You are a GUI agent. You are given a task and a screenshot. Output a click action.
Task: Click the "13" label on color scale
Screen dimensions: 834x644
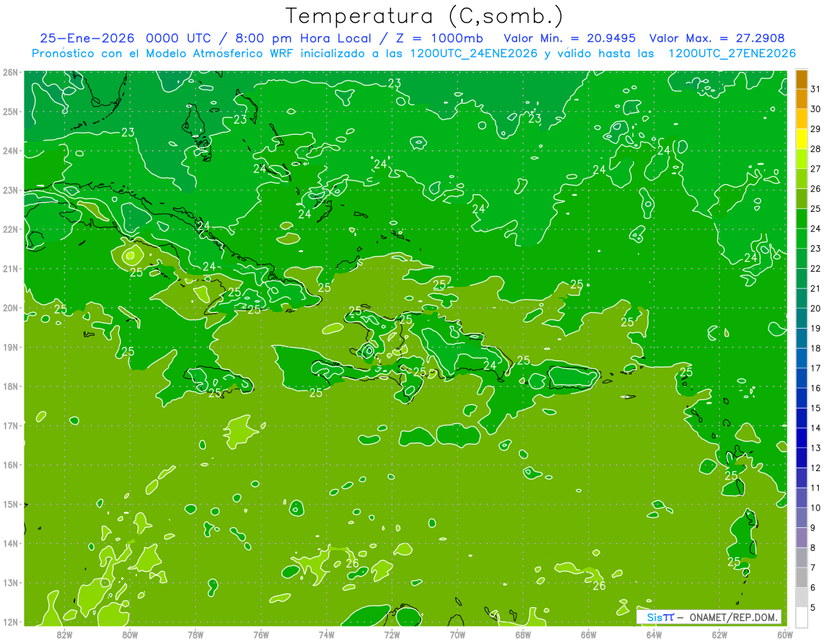click(x=816, y=448)
